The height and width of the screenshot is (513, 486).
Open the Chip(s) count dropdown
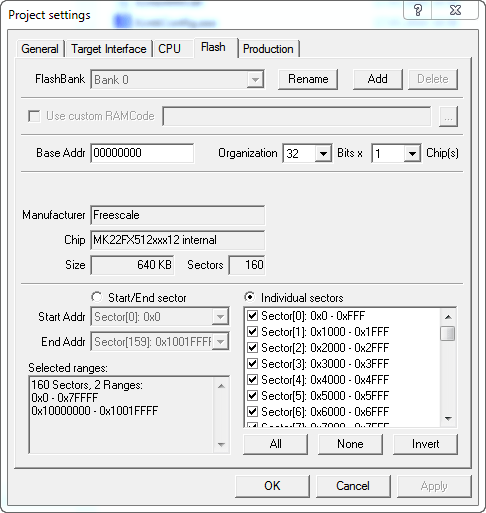click(x=412, y=154)
